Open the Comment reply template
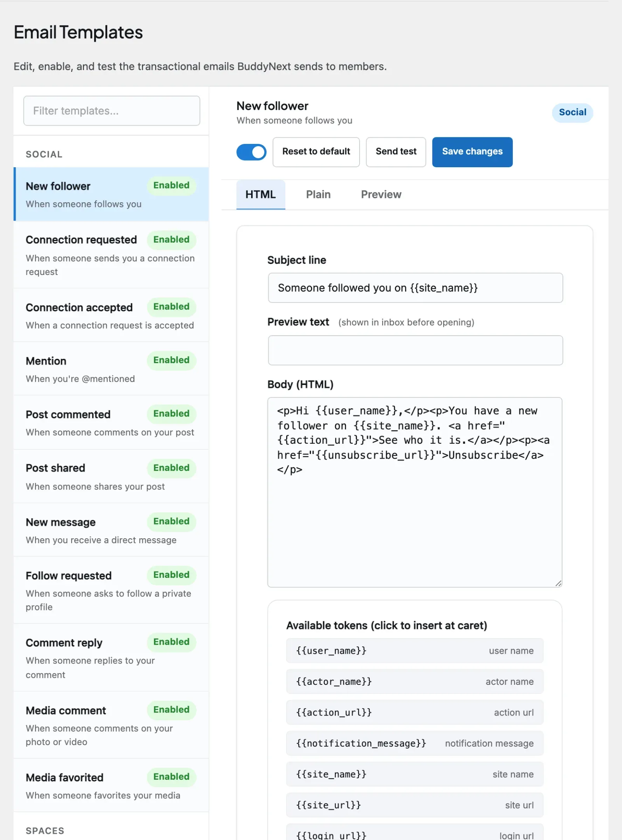The image size is (622, 840). tap(112, 658)
